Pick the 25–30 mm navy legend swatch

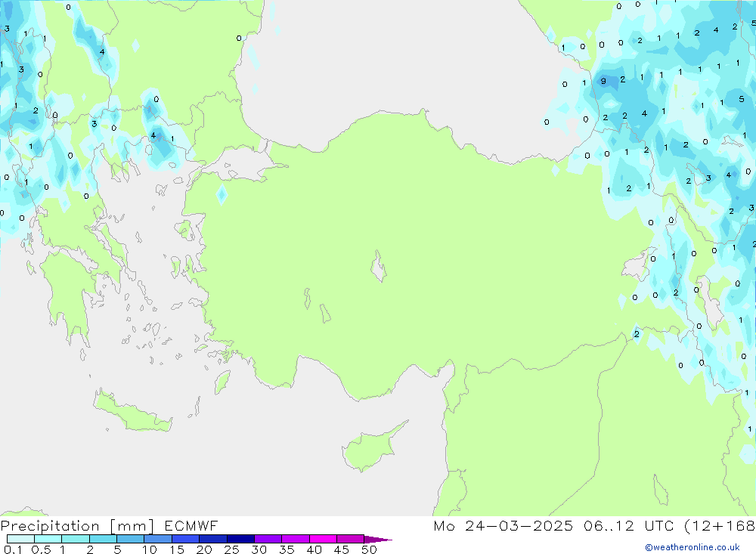[x=240, y=539]
